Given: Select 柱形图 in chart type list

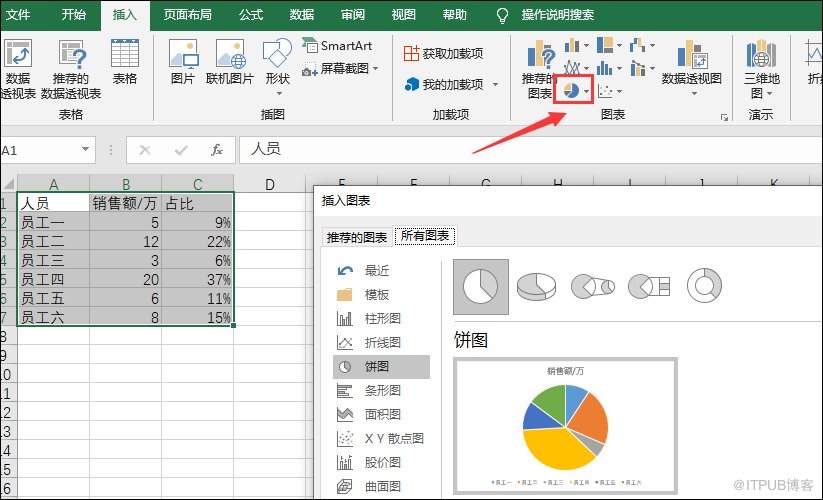Looking at the screenshot, I should (381, 319).
